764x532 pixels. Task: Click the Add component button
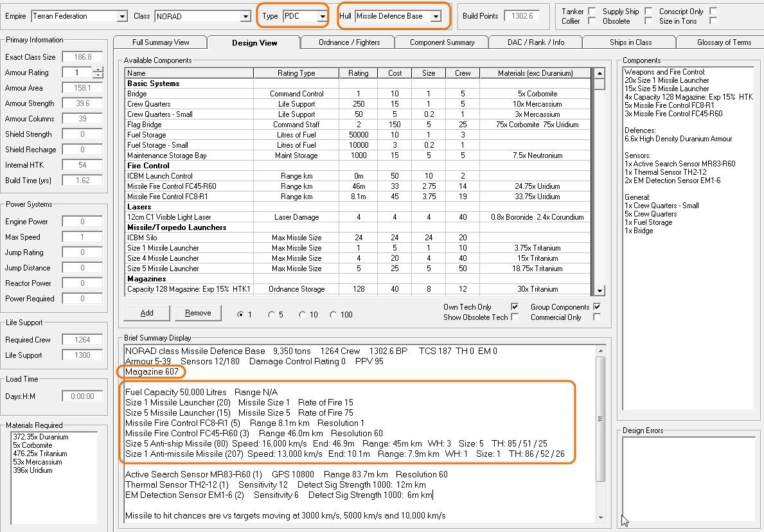(147, 314)
